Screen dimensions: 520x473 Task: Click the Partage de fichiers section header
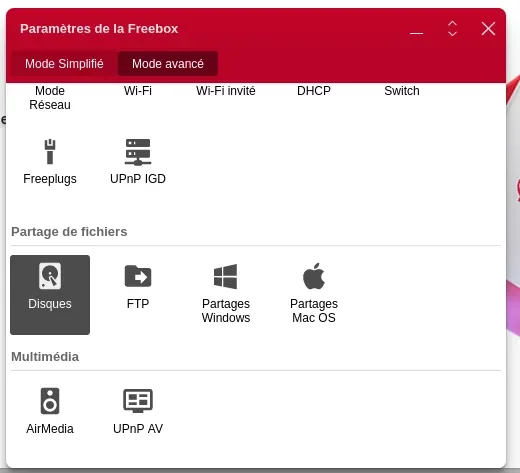pos(69,232)
